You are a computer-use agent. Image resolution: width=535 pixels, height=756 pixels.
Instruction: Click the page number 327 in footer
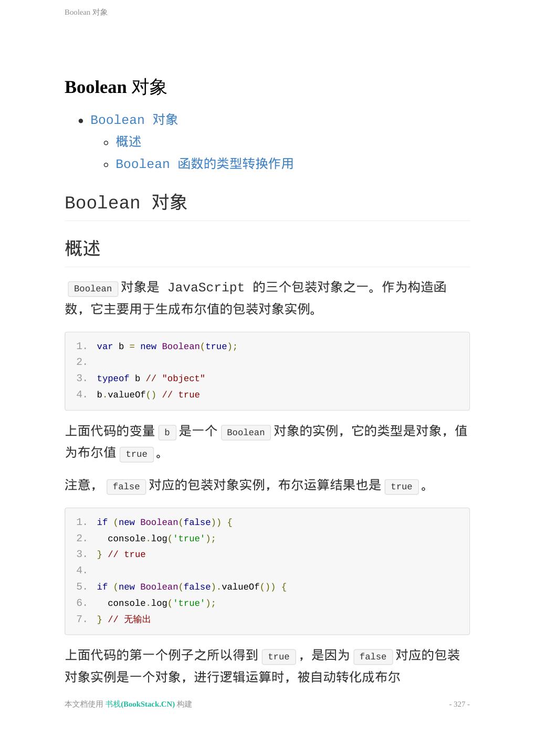tap(459, 704)
